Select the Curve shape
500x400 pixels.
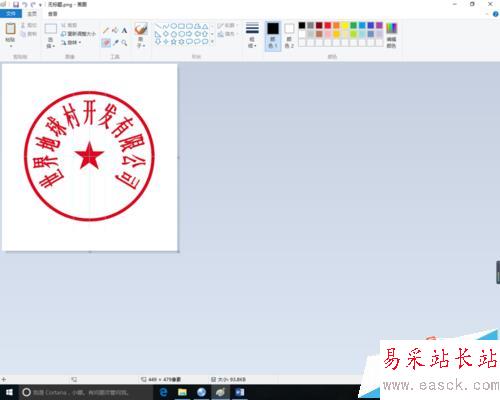[166, 26]
